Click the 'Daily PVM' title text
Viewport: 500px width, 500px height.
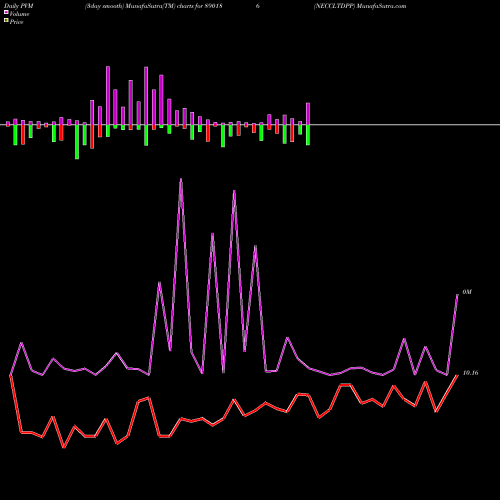pyautogui.click(x=19, y=6)
